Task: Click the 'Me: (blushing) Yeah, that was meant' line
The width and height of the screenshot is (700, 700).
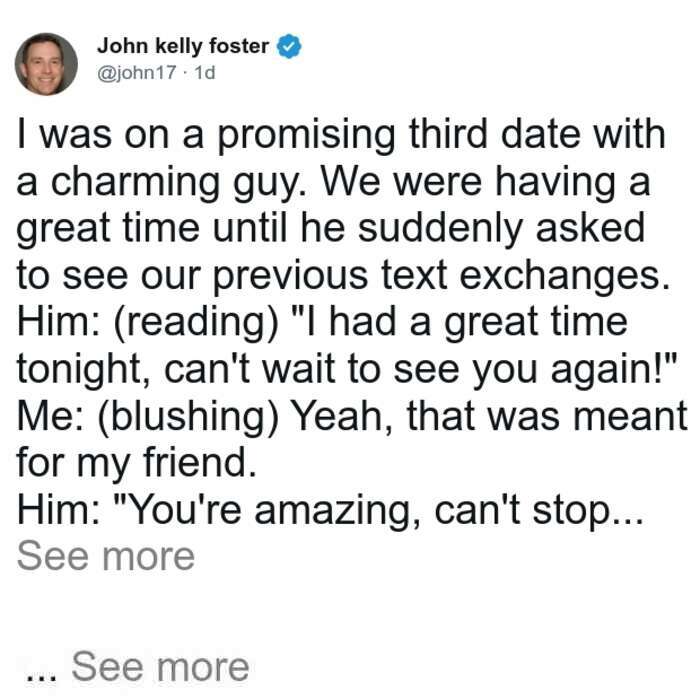Action: 352,417
